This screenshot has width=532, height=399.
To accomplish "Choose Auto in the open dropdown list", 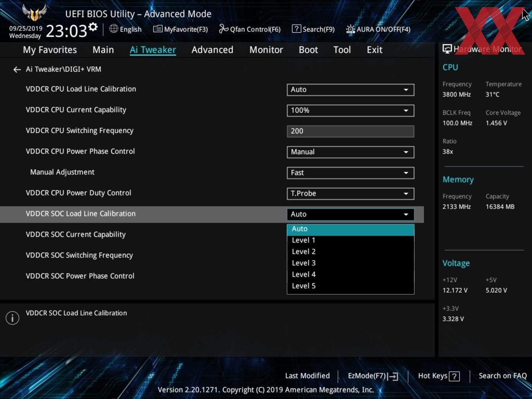I will pos(350,230).
